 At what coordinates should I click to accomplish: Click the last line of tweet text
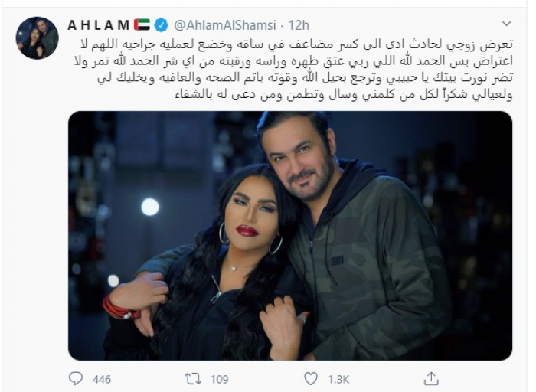pos(344,95)
